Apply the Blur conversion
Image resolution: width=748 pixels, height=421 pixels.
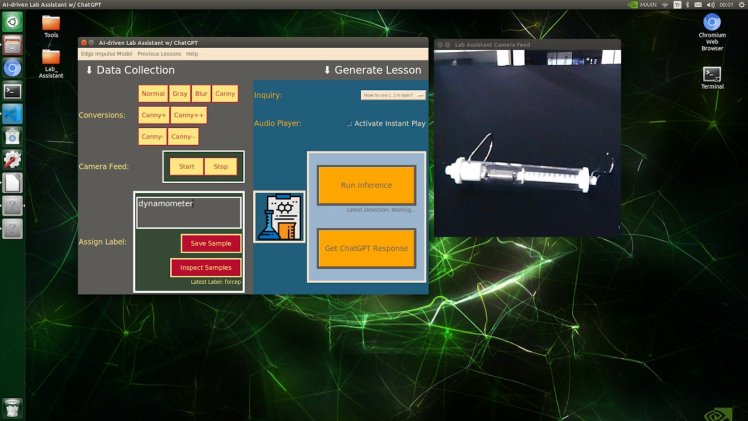201,93
